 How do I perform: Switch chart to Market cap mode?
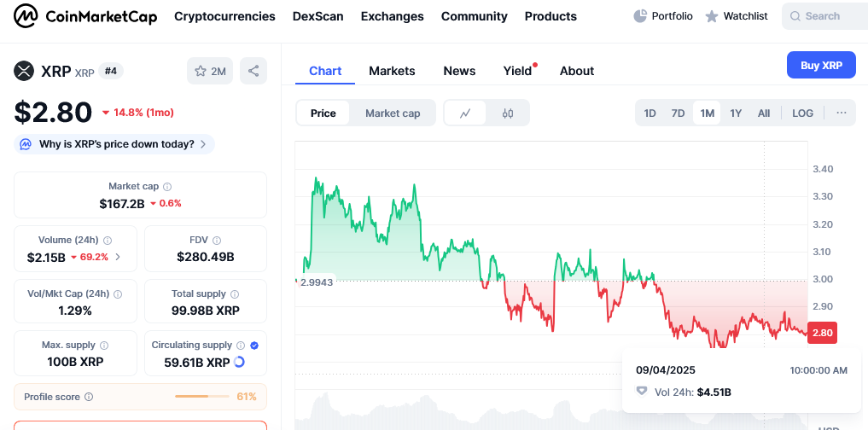click(393, 113)
